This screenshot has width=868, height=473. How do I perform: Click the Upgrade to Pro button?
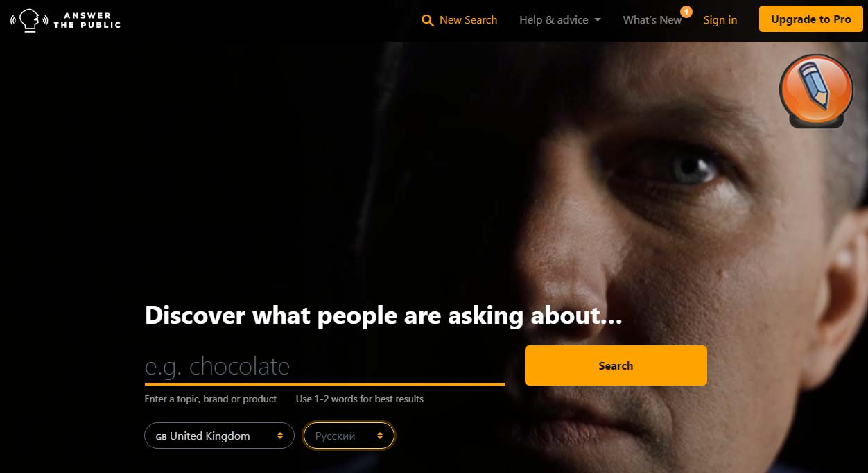pos(811,19)
